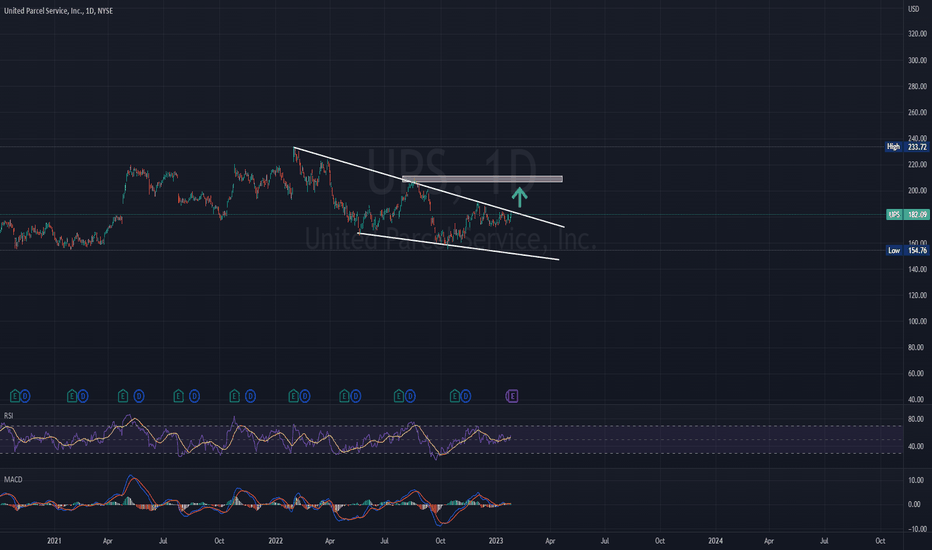Click the 60.00 price scale value
Screen dimensions: 932x550
coord(916,373)
